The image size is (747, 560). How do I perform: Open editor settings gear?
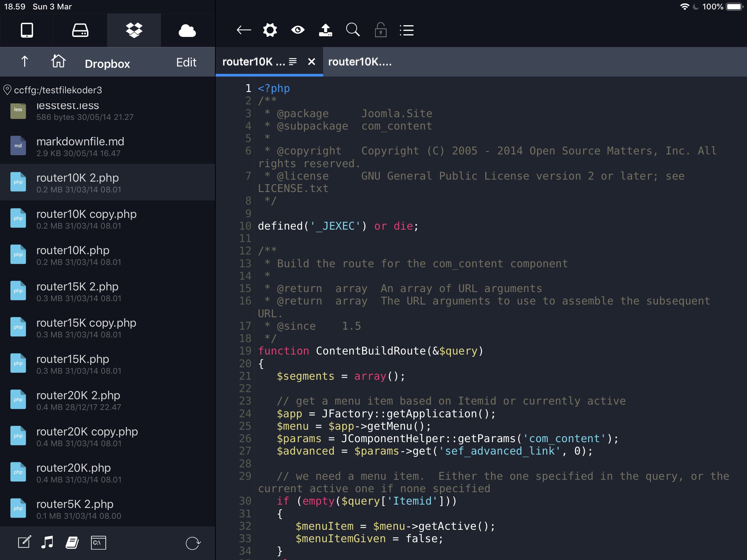[270, 30]
